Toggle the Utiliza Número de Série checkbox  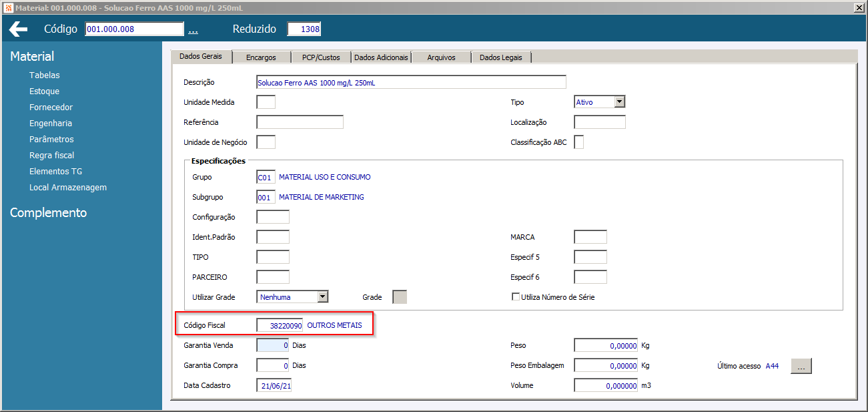tap(516, 297)
